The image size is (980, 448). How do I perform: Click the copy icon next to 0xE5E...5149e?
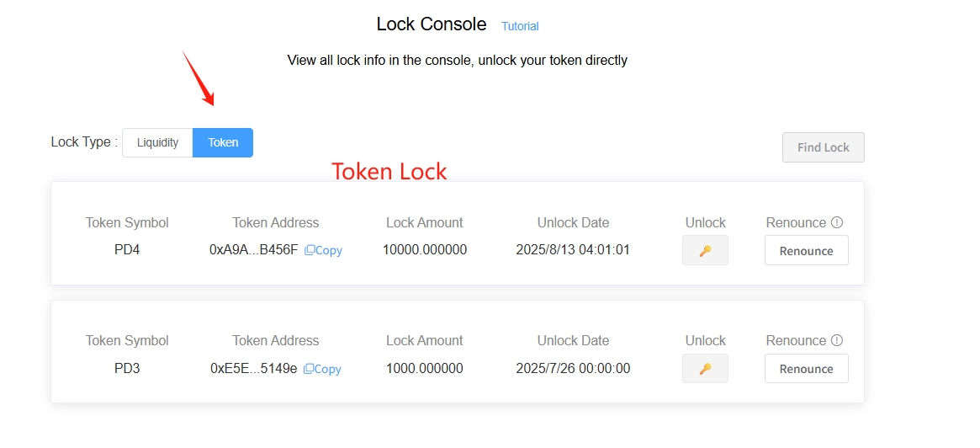click(x=308, y=369)
